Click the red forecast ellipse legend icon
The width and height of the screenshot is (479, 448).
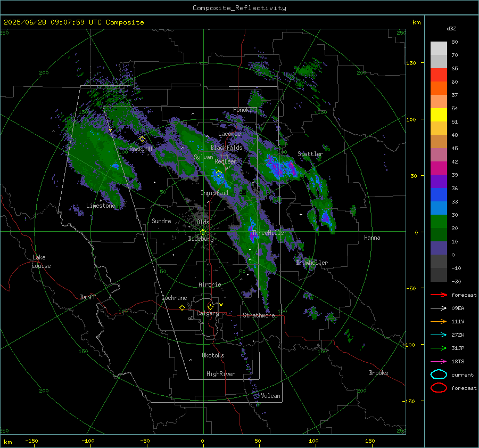click(x=439, y=388)
